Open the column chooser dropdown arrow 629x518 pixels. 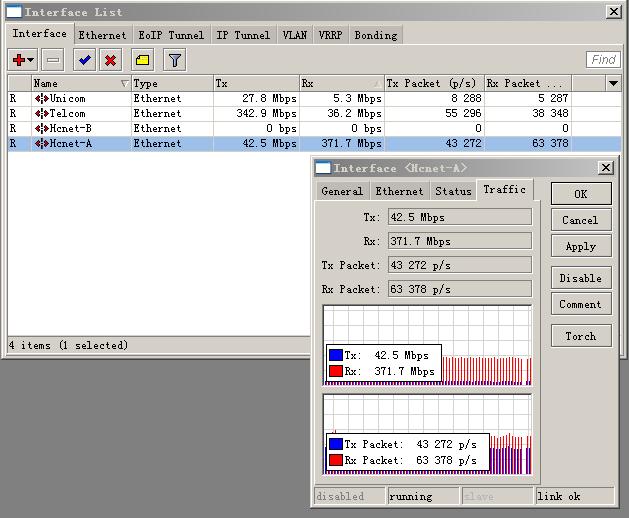coord(613,84)
